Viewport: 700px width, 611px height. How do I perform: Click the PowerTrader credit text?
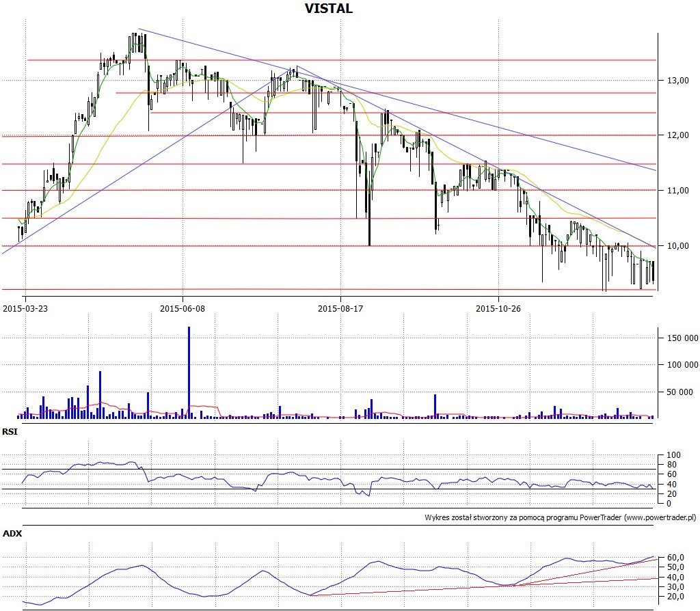tap(561, 518)
